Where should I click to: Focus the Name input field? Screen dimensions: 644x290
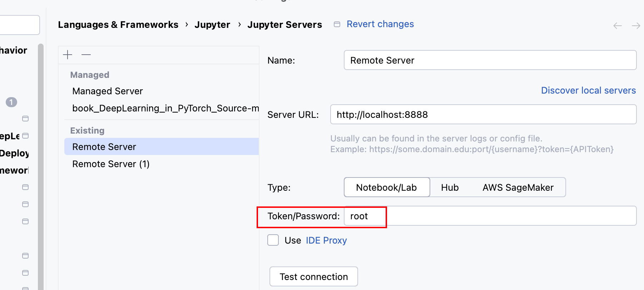point(490,60)
